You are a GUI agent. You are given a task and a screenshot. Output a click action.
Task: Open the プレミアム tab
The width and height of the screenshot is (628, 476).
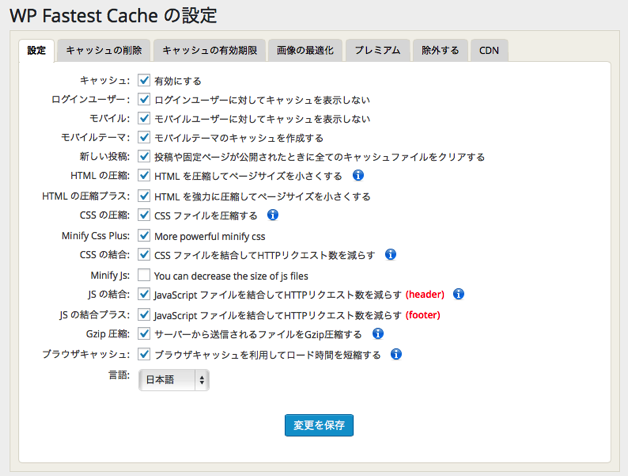tap(378, 50)
